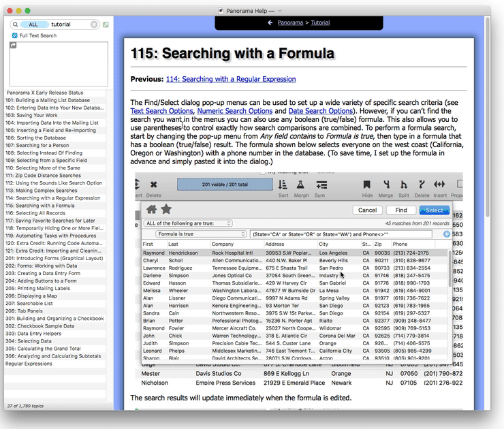Click the document icon in the window title
The image size is (504, 429).
coord(221,11)
